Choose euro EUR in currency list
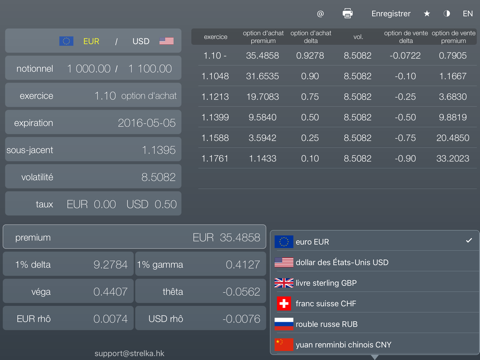 coord(375,242)
